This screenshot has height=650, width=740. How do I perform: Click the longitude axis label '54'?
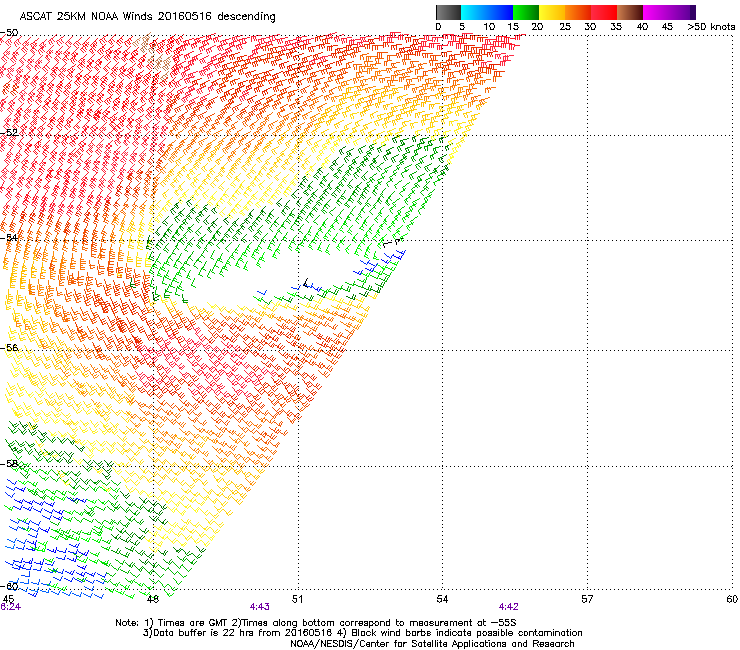tap(442, 599)
